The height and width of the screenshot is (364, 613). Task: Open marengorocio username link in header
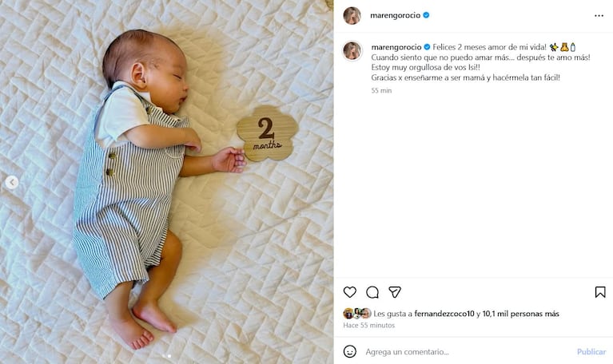click(x=396, y=15)
